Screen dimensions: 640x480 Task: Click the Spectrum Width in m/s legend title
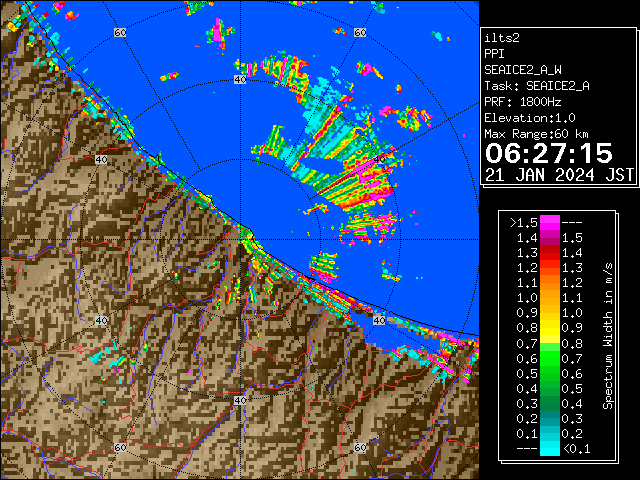click(x=608, y=336)
